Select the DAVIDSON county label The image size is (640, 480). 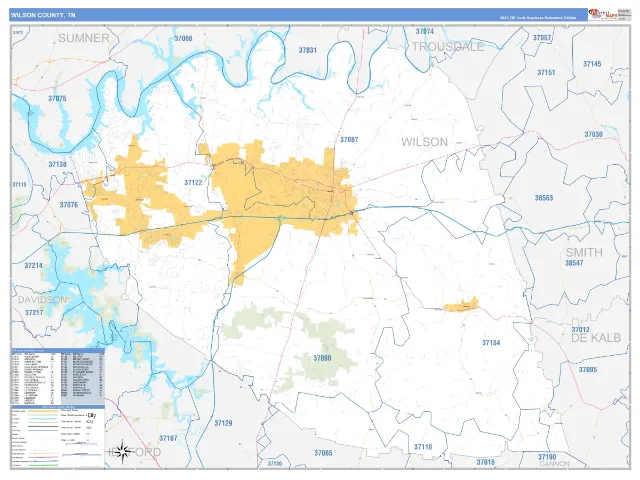click(x=42, y=300)
